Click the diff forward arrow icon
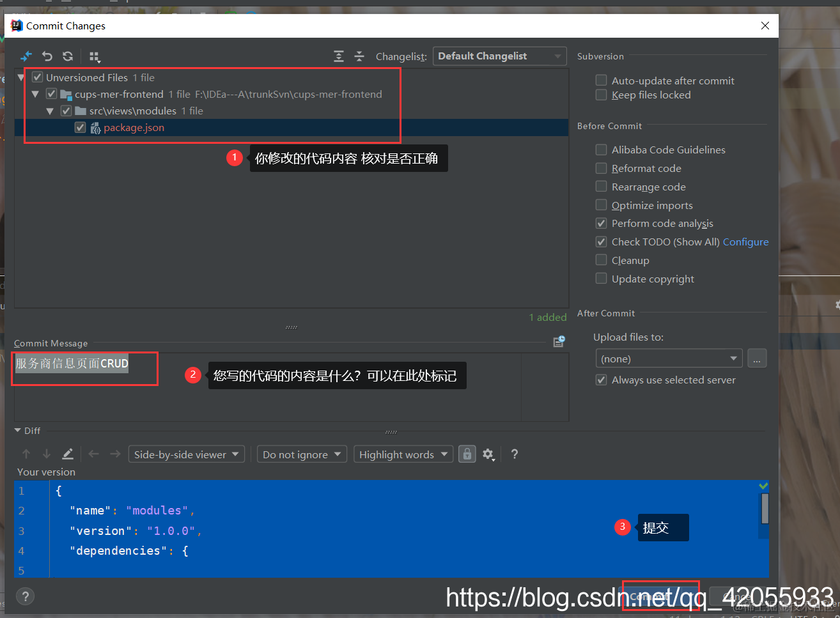The height and width of the screenshot is (618, 840). pyautogui.click(x=115, y=454)
